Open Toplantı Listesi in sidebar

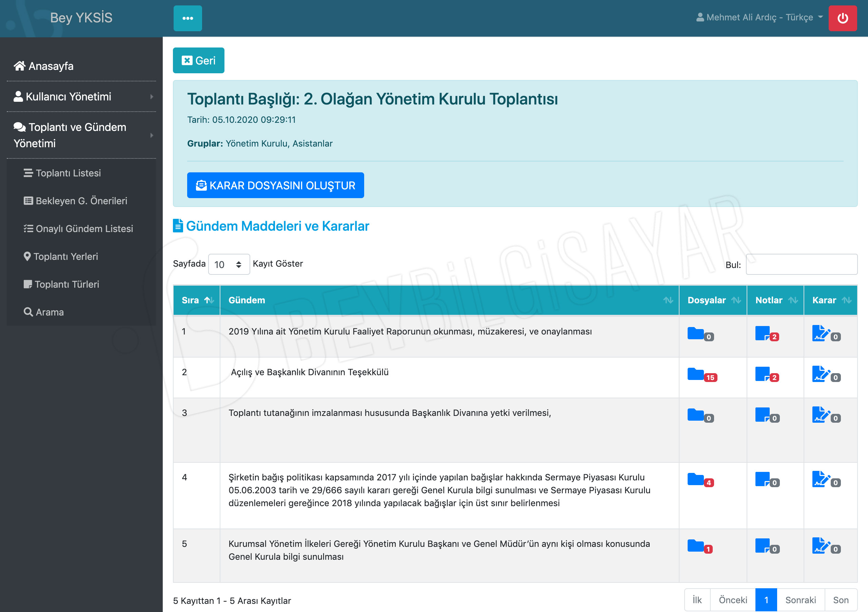[68, 173]
